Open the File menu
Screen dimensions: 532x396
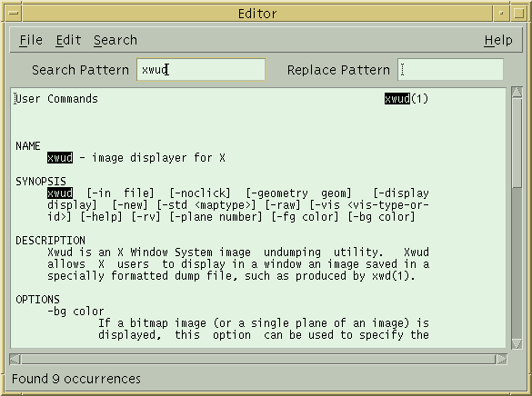coord(31,40)
